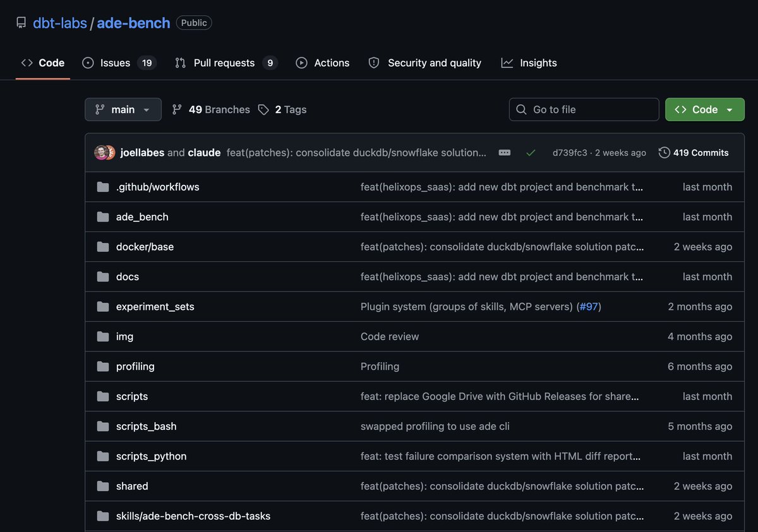758x532 pixels.
Task: Open the joellabes author link
Action: [142, 153]
